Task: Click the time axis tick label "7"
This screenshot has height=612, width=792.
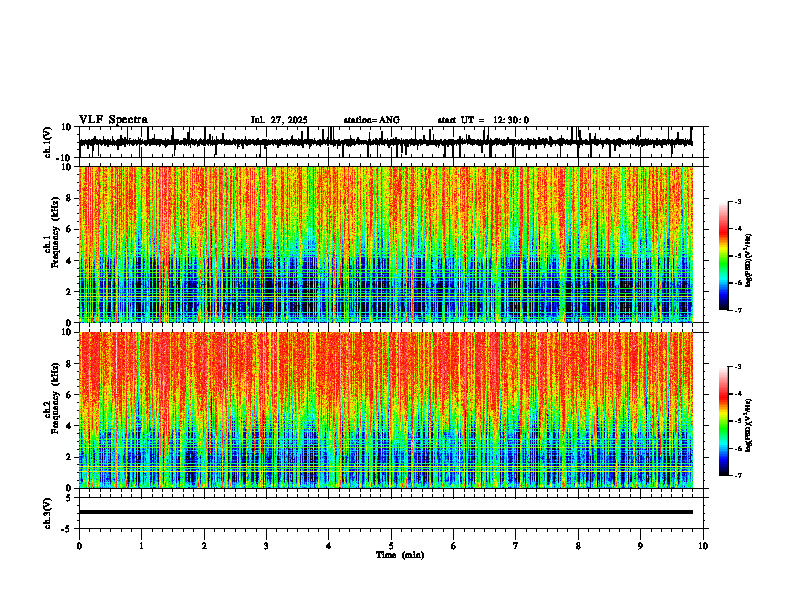Action: (x=516, y=546)
